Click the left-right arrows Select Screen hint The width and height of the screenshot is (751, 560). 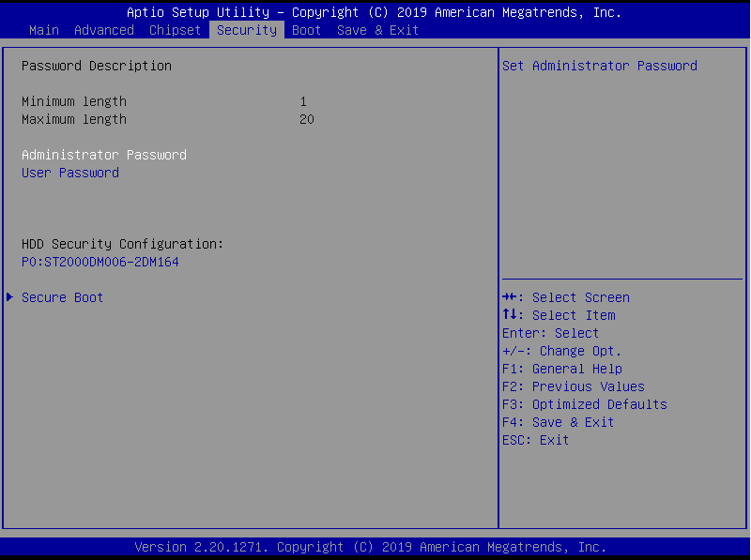pyautogui.click(x=565, y=297)
